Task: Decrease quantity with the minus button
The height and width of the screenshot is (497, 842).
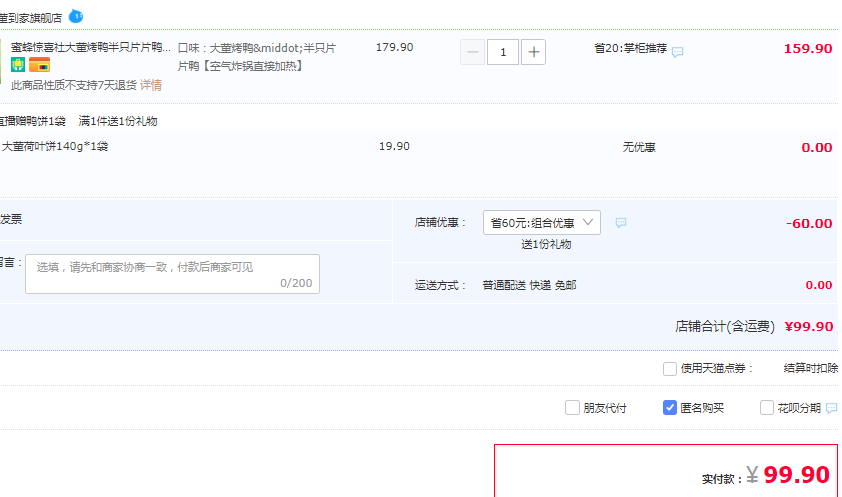Action: pyautogui.click(x=473, y=52)
